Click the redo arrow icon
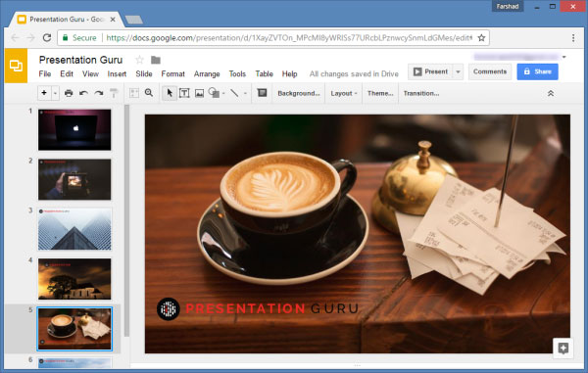The height and width of the screenshot is (373, 588). pos(99,93)
